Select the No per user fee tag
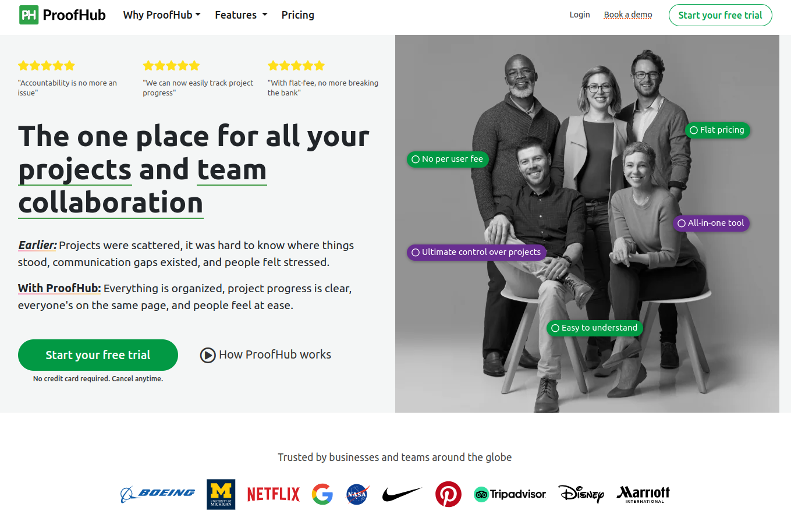Image resolution: width=791 pixels, height=532 pixels. (447, 159)
